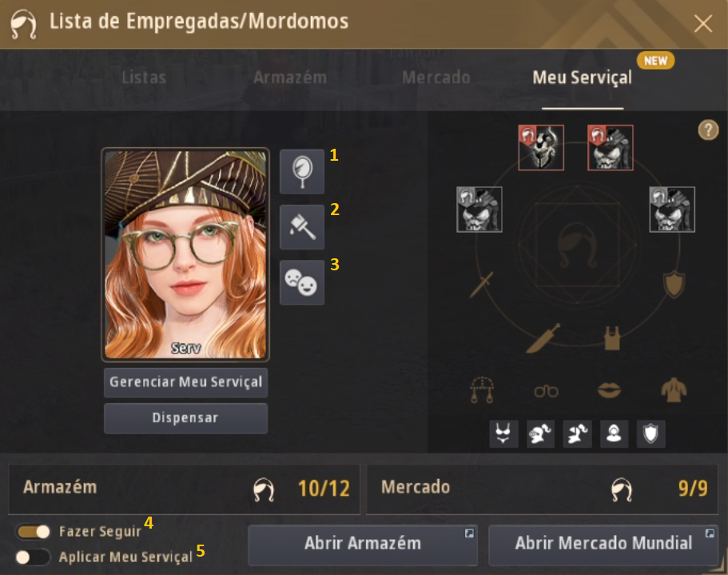Viewport: 728px width, 575px height.
Task: Select the sword weapon slot
Action: pyautogui.click(x=481, y=285)
